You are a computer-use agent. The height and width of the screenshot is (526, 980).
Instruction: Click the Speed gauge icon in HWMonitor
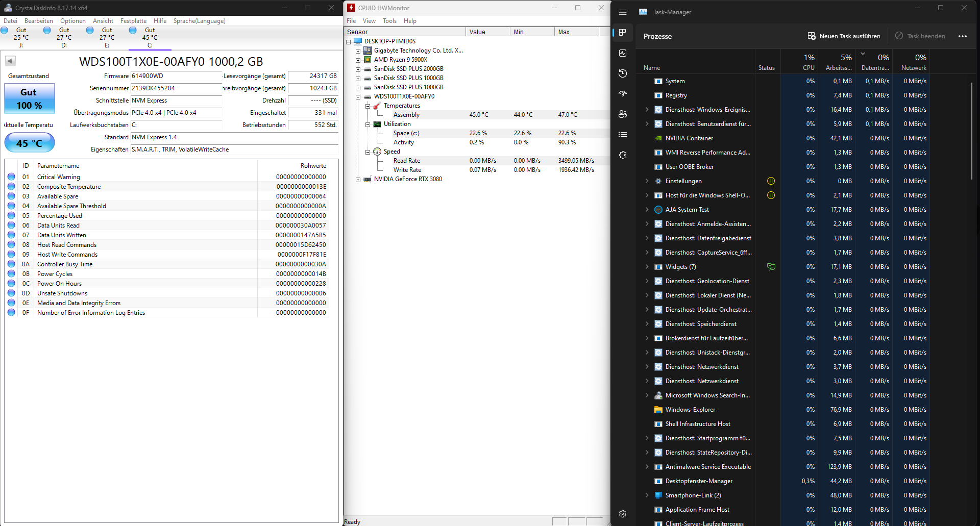377,152
